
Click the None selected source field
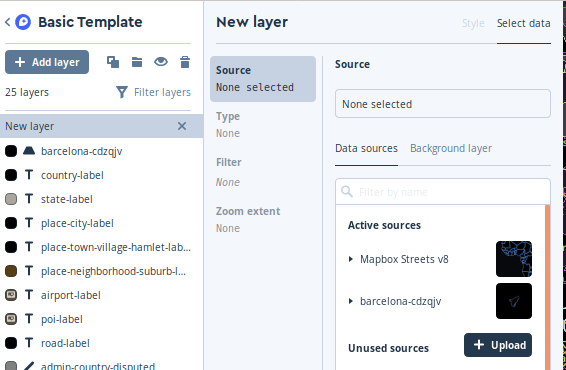click(x=443, y=104)
